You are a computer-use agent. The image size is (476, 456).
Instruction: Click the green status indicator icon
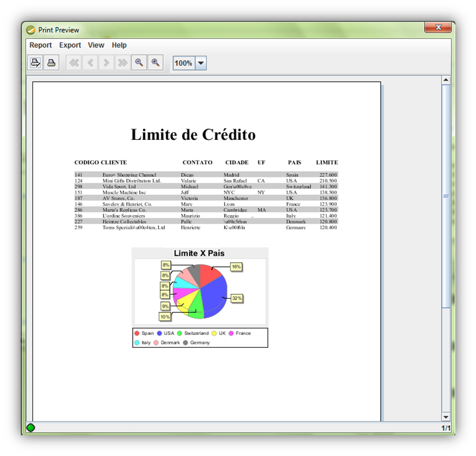tap(30, 427)
